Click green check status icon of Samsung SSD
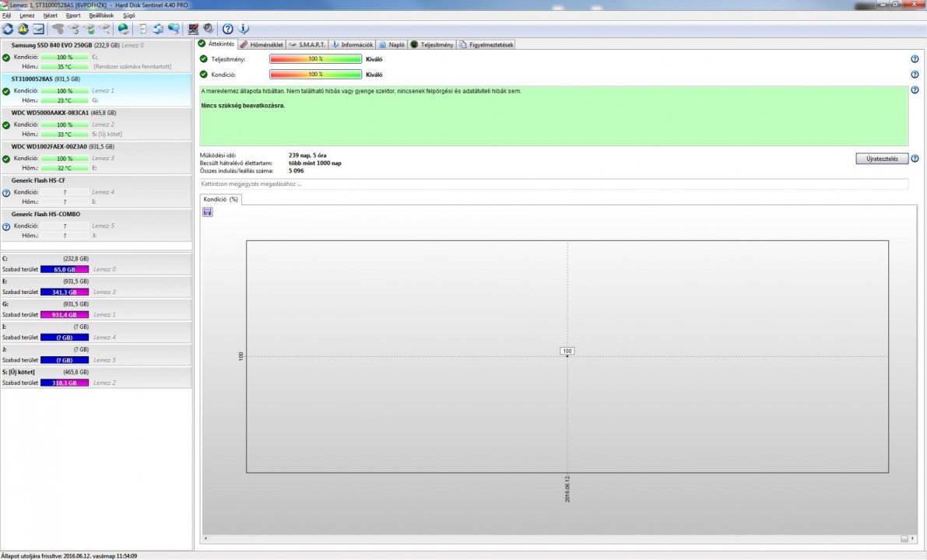The width and height of the screenshot is (927, 560). coord(6,58)
